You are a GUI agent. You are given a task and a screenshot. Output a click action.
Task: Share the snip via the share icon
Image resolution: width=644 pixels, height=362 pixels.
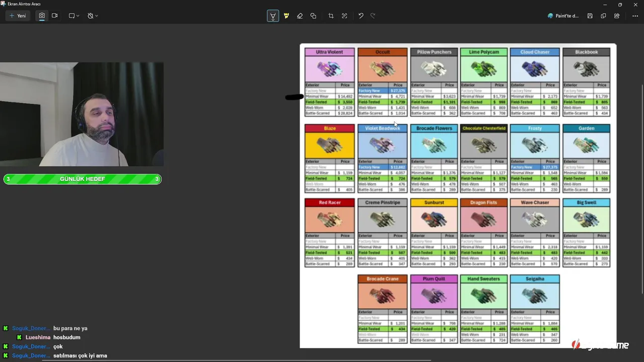pyautogui.click(x=617, y=16)
